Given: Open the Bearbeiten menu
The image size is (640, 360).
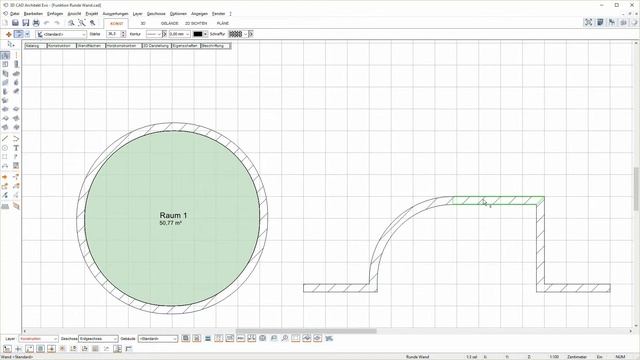Looking at the screenshot, I should [33, 14].
